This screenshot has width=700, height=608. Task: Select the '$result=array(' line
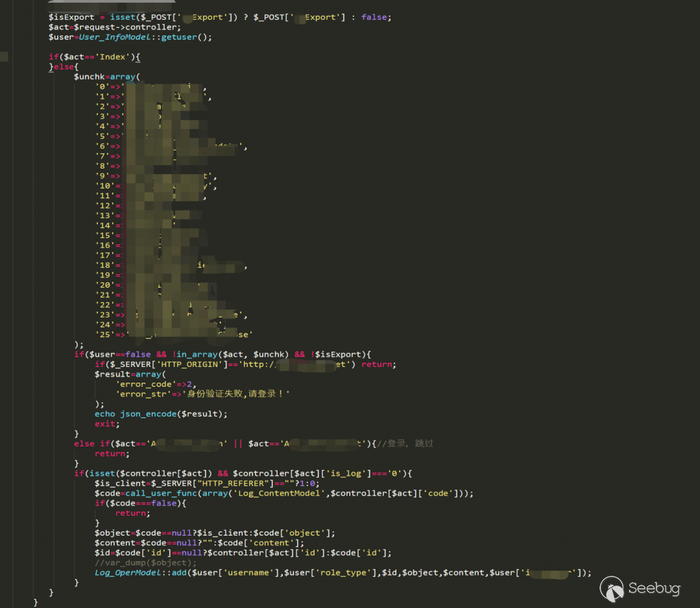tap(130, 374)
